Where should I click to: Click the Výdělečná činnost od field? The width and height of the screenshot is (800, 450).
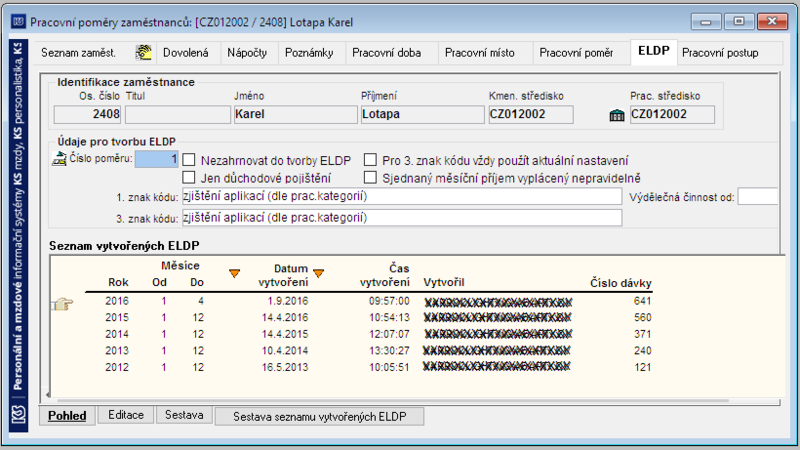757,196
